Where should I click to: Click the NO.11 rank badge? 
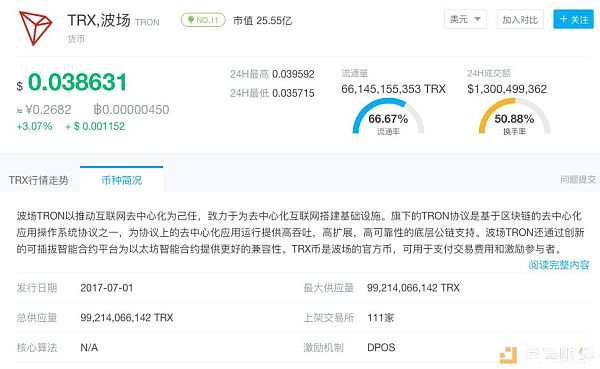203,20
